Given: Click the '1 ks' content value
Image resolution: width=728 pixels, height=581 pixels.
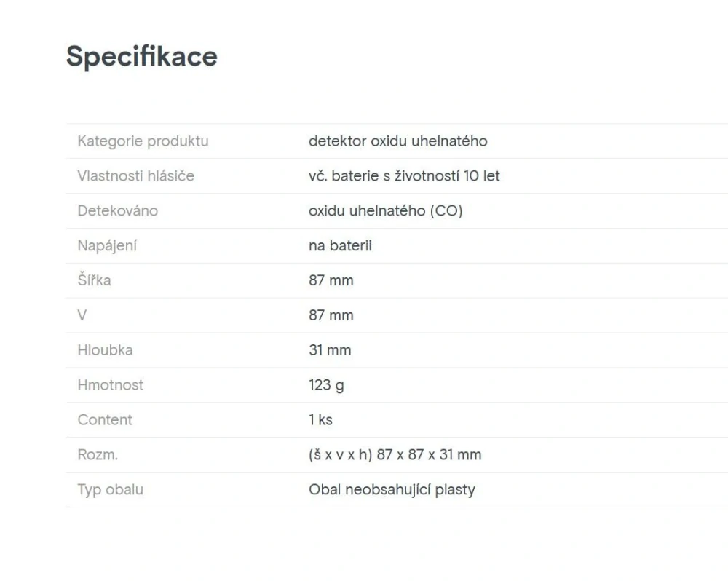Looking at the screenshot, I should pyautogui.click(x=320, y=420).
